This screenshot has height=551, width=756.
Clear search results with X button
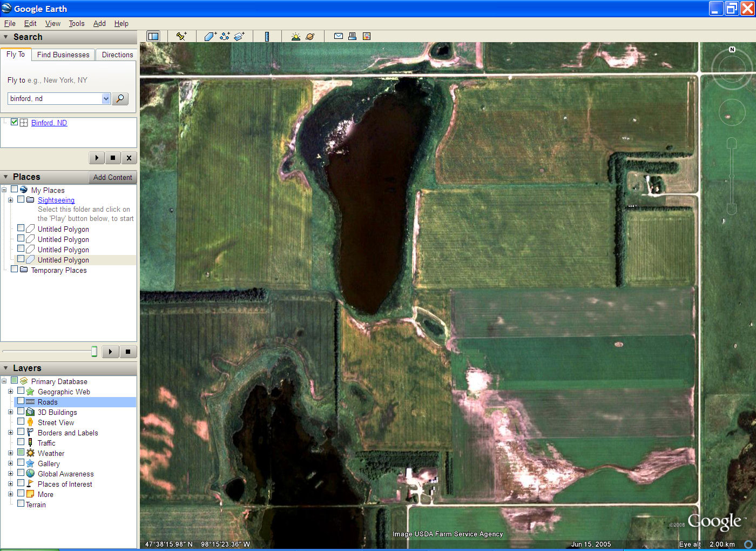coord(129,158)
